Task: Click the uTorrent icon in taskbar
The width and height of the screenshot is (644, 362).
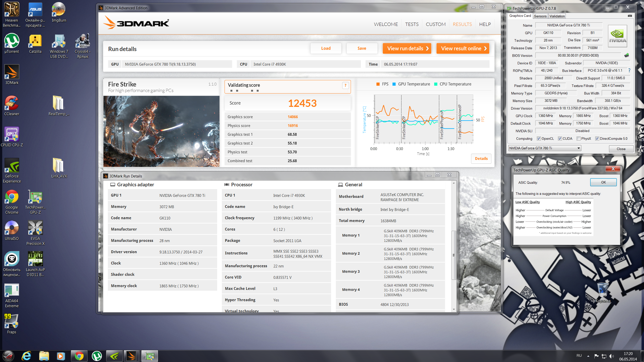Action: pyautogui.click(x=97, y=356)
